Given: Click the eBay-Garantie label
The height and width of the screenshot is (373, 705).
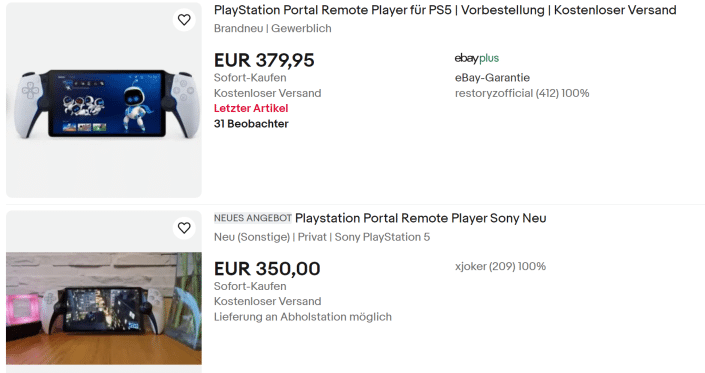Looking at the screenshot, I should pos(492,78).
